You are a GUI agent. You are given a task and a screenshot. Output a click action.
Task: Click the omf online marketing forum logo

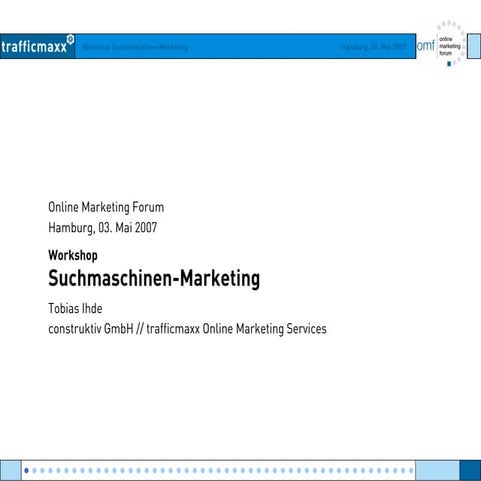tap(441, 44)
